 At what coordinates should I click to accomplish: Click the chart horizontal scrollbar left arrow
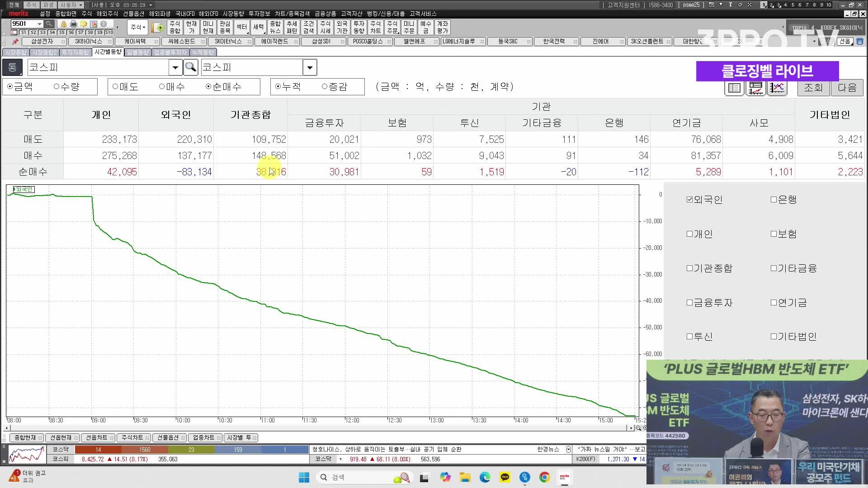tap(7, 428)
